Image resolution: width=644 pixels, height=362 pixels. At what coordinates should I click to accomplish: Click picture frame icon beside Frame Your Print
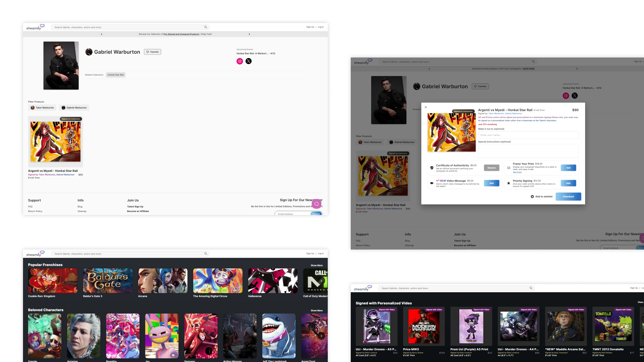[509, 168]
